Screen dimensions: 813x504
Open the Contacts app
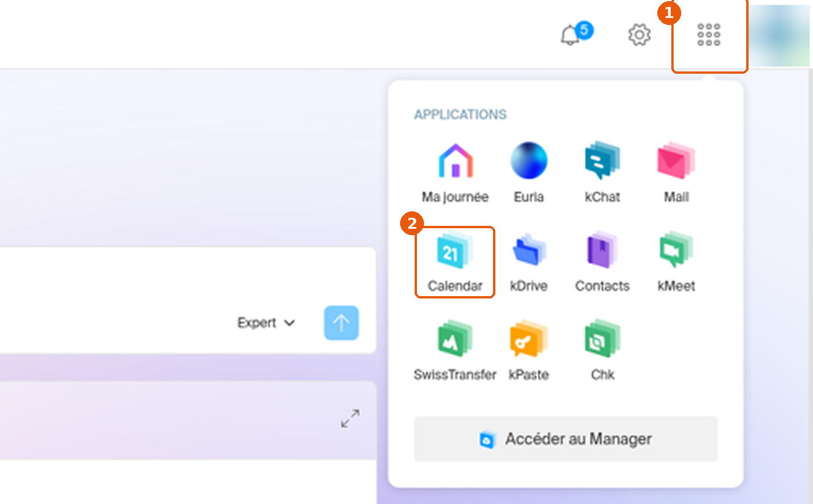coord(602,262)
